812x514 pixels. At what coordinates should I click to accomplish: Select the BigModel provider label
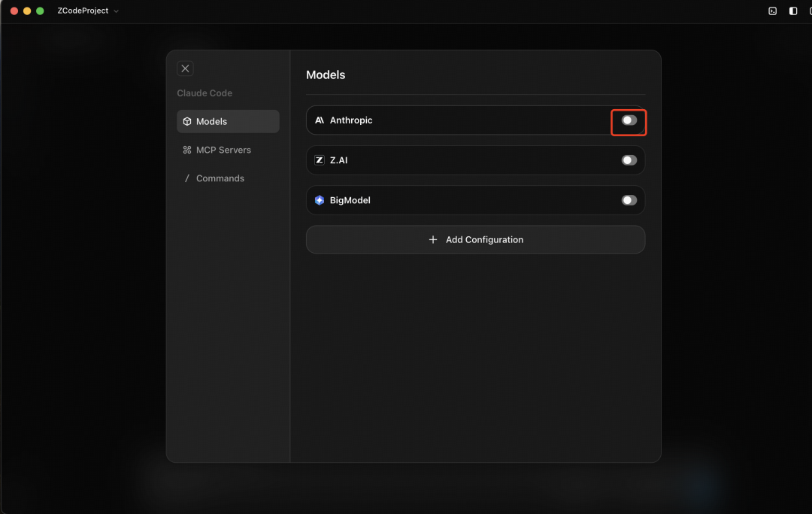(350, 200)
